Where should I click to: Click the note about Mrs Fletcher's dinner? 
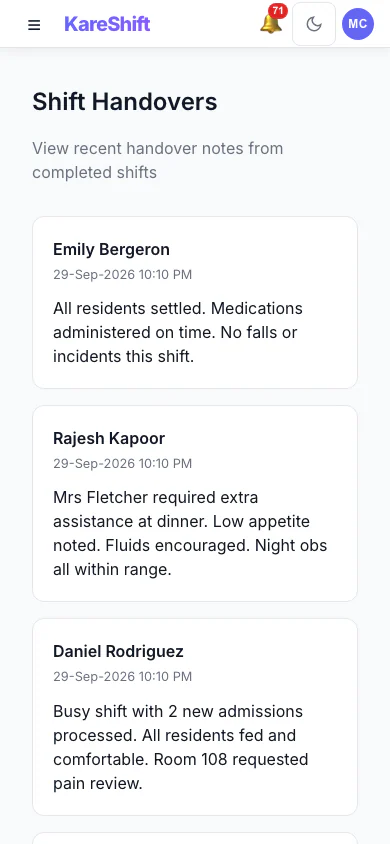click(x=190, y=533)
